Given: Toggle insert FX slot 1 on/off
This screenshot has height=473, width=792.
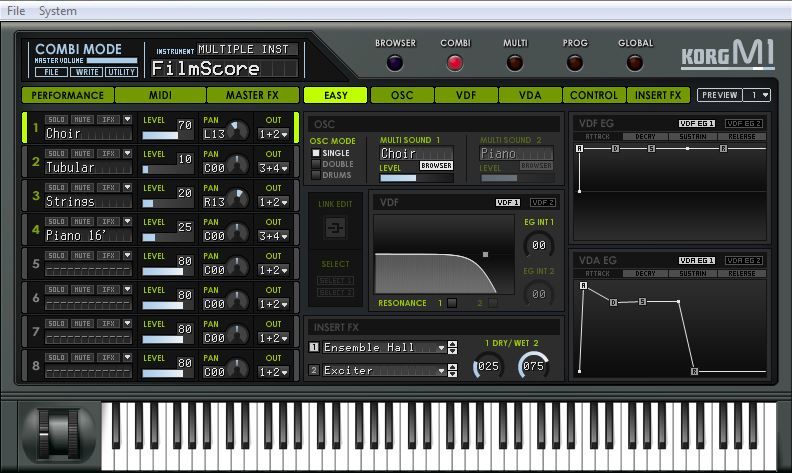Looking at the screenshot, I should pos(314,347).
